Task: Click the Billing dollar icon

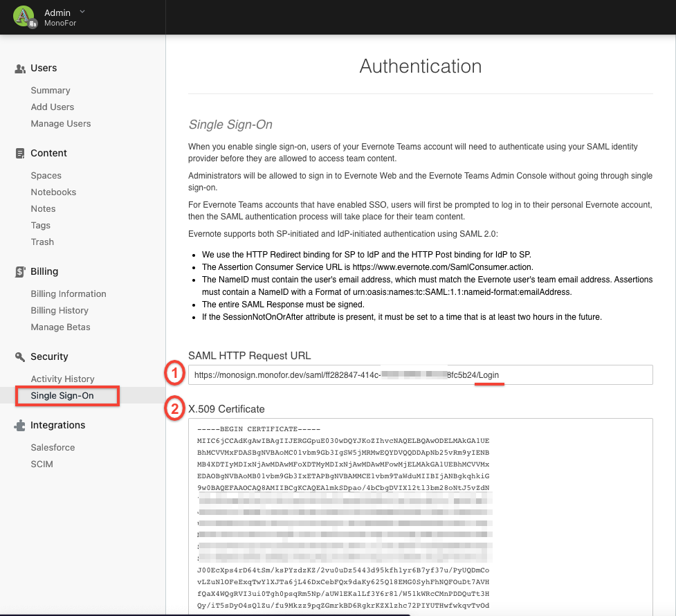Action: (20, 272)
